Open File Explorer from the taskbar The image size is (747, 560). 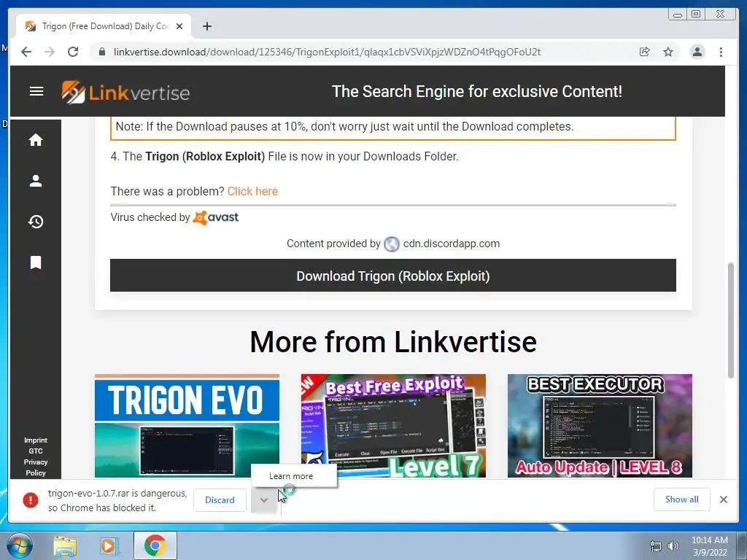tap(65, 546)
